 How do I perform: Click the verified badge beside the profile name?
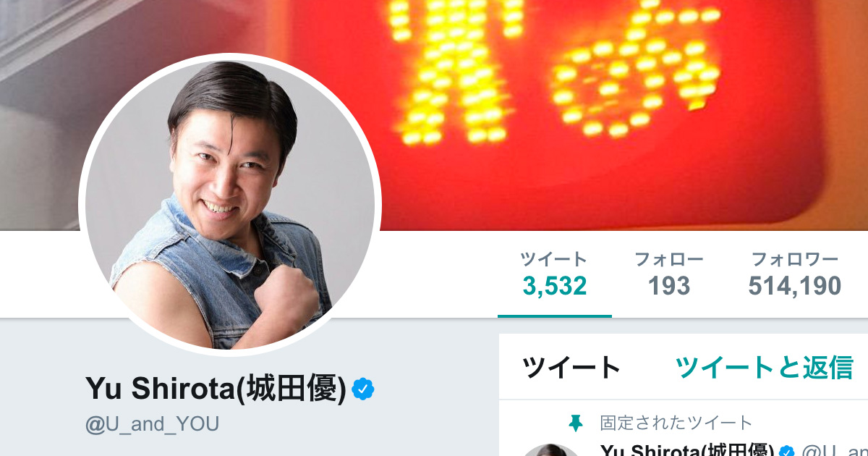pos(363,390)
